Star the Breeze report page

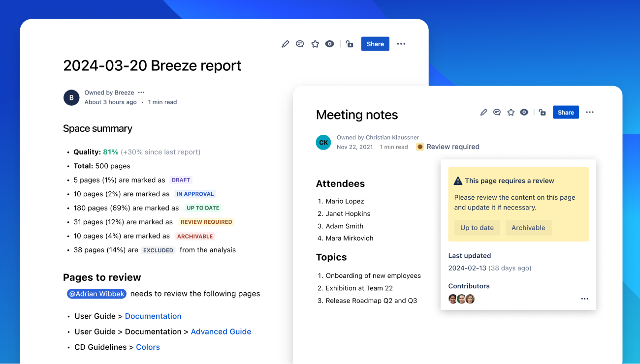coord(315,44)
